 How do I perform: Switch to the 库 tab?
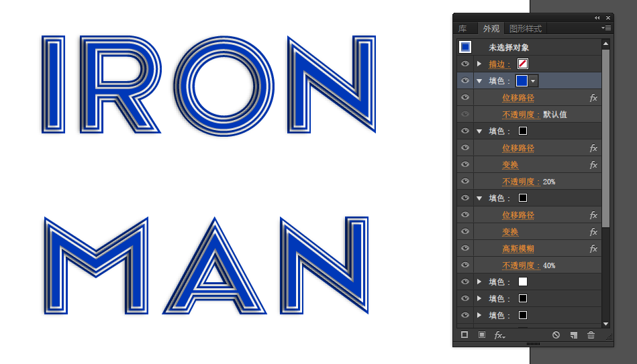462,28
